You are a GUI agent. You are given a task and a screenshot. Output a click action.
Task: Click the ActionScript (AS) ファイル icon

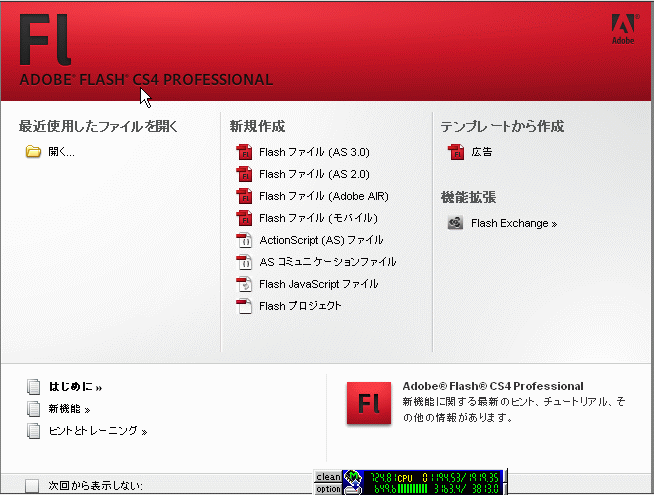(244, 241)
